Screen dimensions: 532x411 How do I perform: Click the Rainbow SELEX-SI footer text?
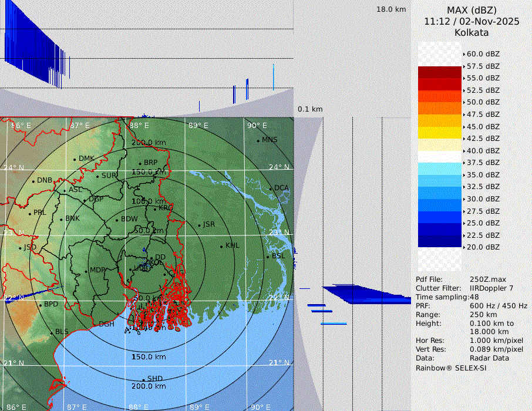coord(451,368)
